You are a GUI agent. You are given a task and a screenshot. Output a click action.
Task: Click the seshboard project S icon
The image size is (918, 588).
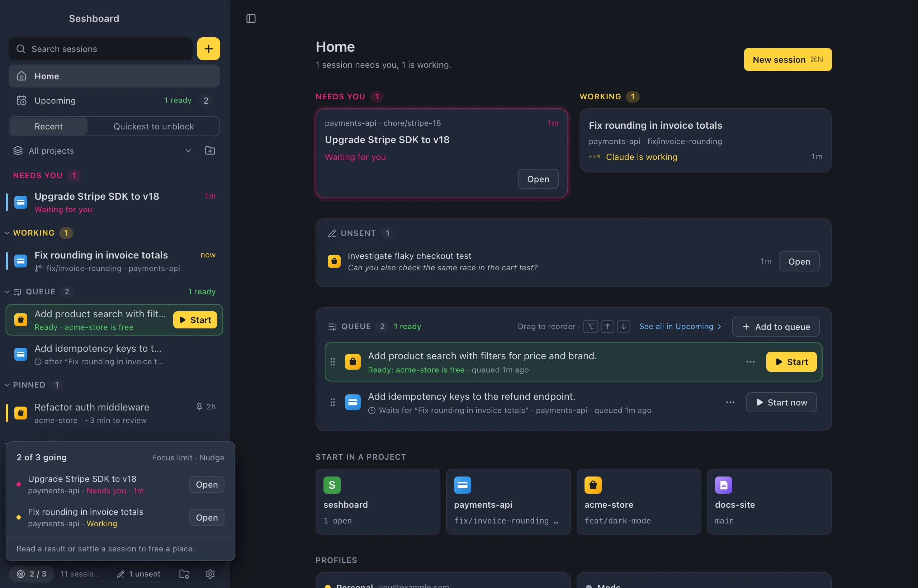coord(332,485)
